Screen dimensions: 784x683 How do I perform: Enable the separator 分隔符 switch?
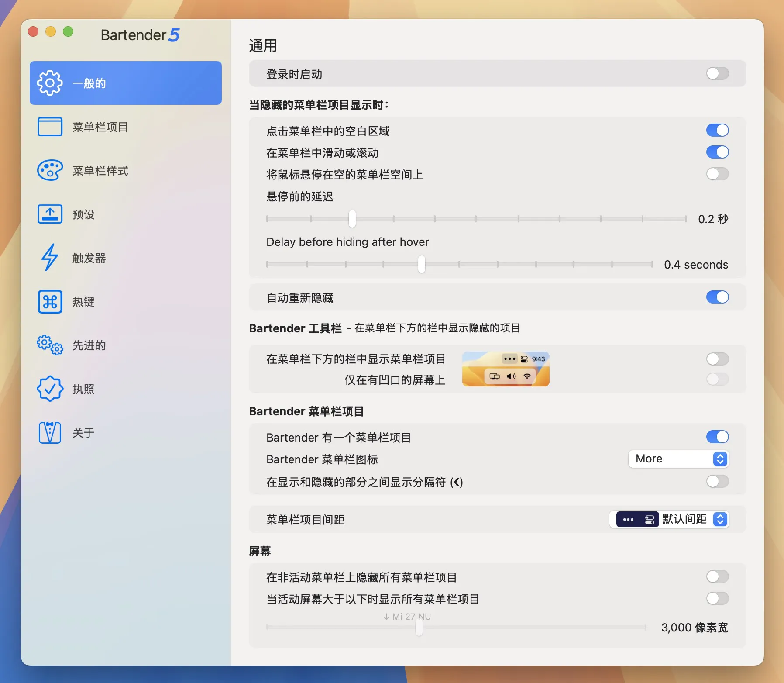pos(717,481)
